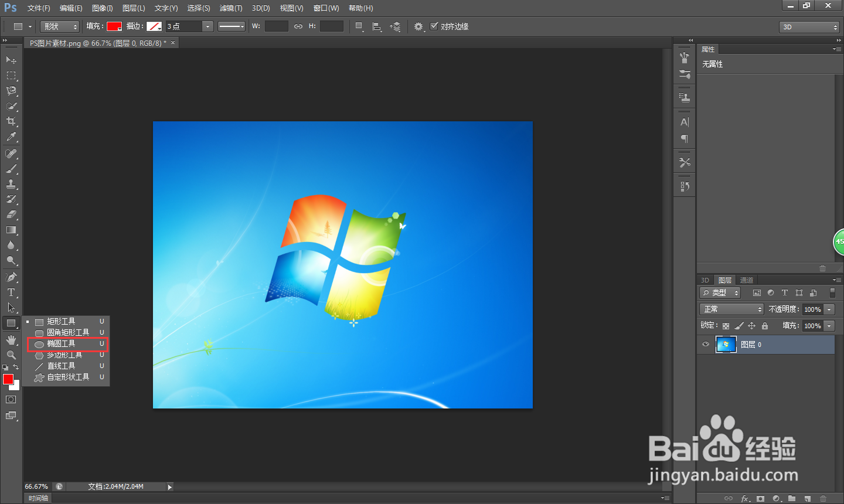The height and width of the screenshot is (504, 844).
Task: Open the layer fill 填充 slider dropdown
Action: tap(829, 325)
